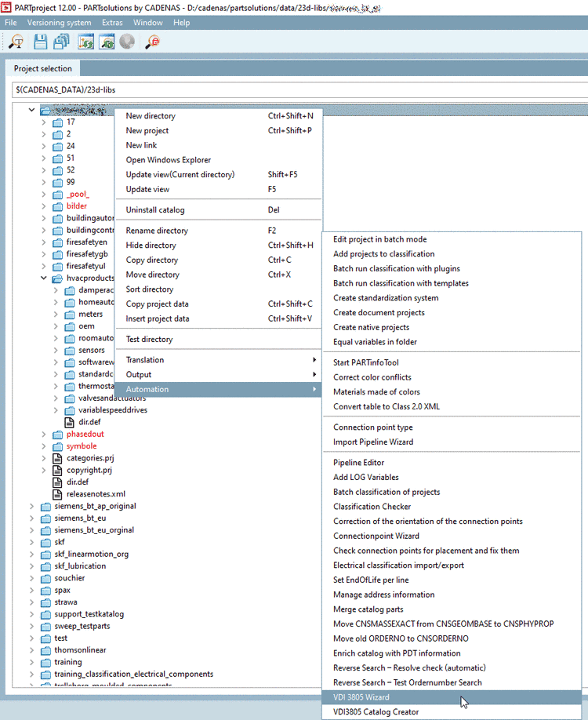Click the path field showing $(CADENAS_DATA)/23d-libs
This screenshot has height=720, width=588.
tap(299, 90)
